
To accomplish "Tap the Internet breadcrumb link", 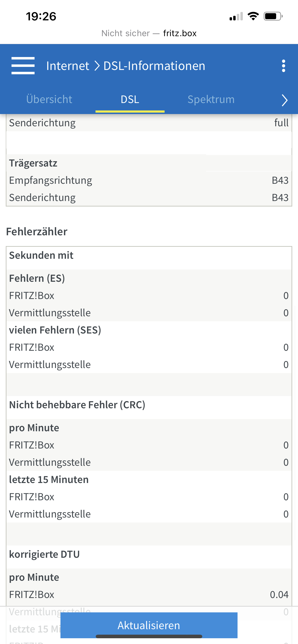I will [68, 66].
